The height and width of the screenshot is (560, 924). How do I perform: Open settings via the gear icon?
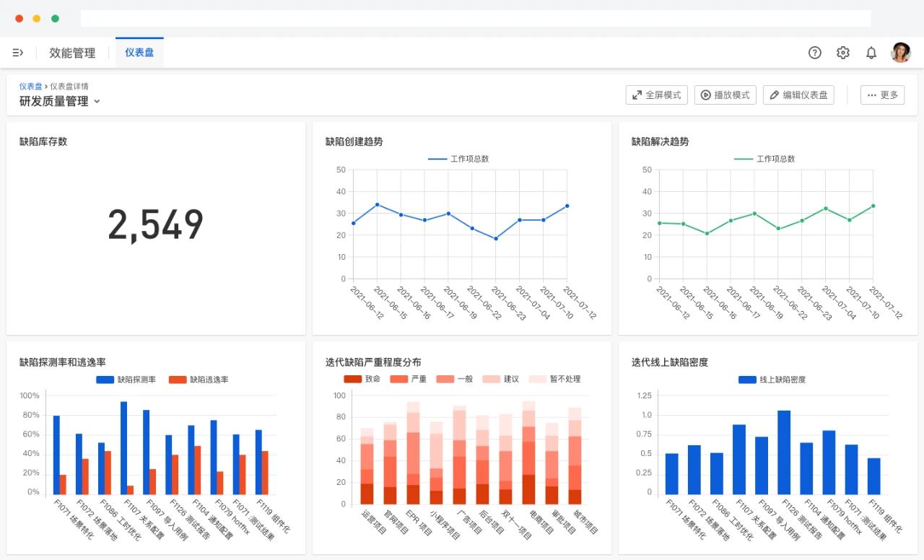pos(842,53)
